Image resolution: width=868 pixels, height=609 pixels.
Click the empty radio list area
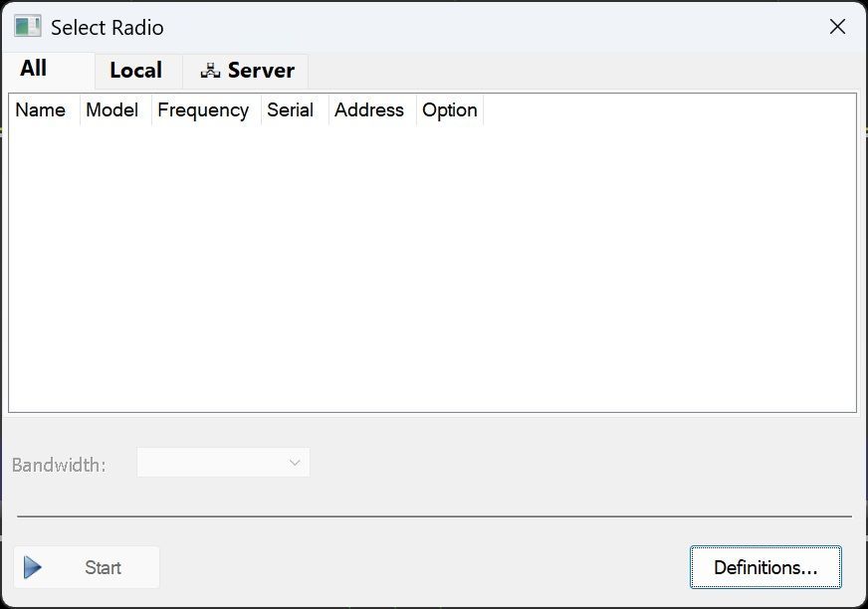coord(432,269)
